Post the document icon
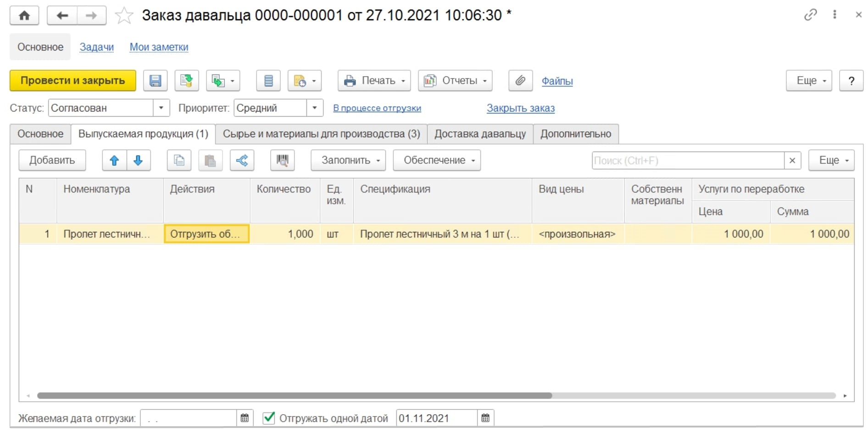Screen dimensions: 868x433 click(x=186, y=81)
